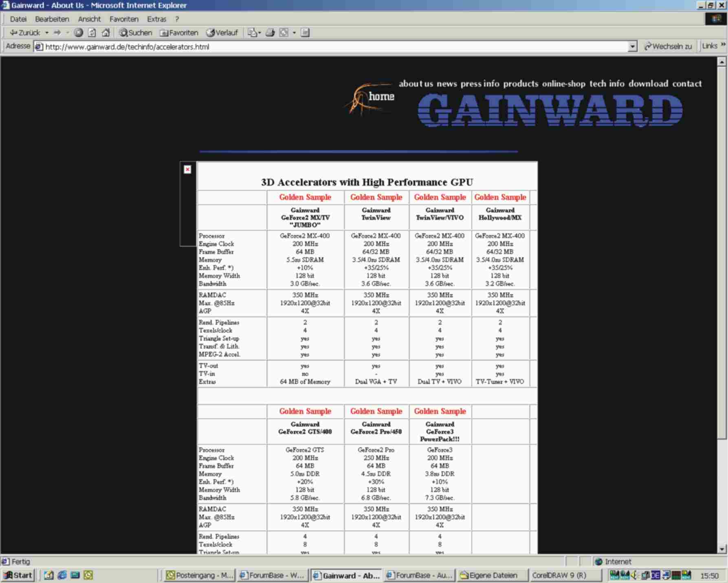Click the vertical scrollbar thumb
The width and height of the screenshot is (728, 583).
tap(721, 253)
